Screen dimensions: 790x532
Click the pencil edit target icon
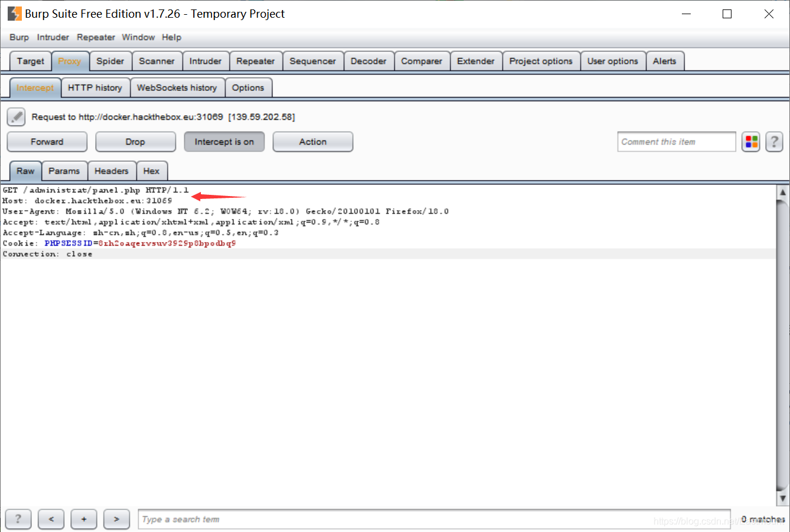[17, 117]
